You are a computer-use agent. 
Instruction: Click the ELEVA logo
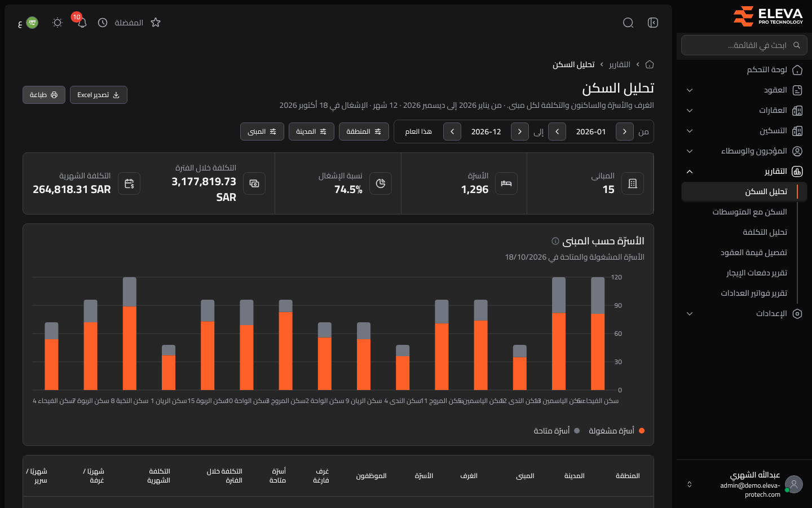coord(768,16)
